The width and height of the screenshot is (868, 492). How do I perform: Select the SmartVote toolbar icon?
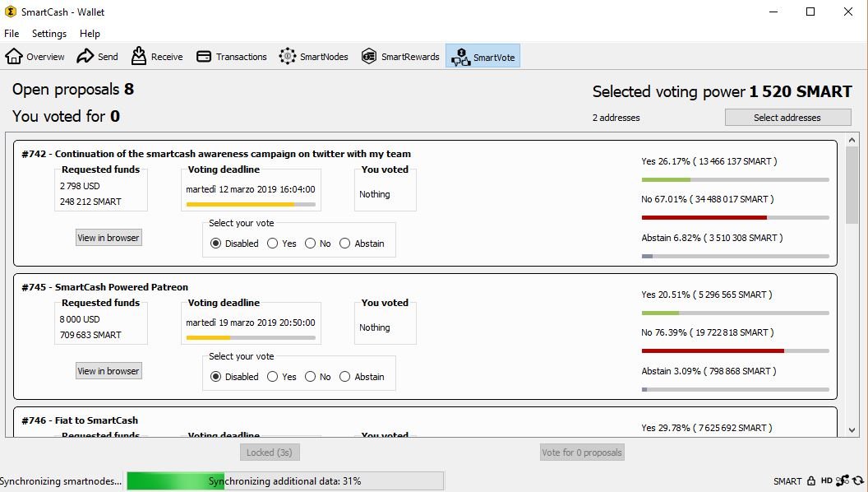[460, 57]
